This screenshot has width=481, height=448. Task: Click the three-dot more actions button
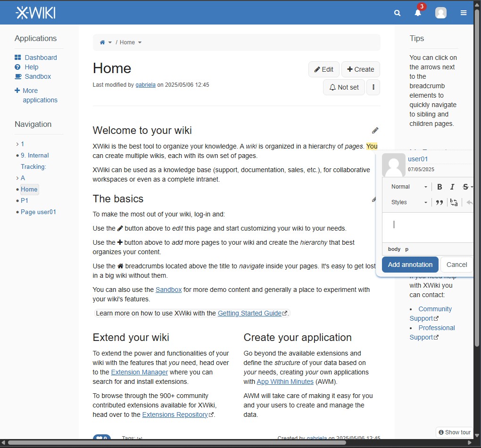(x=373, y=87)
